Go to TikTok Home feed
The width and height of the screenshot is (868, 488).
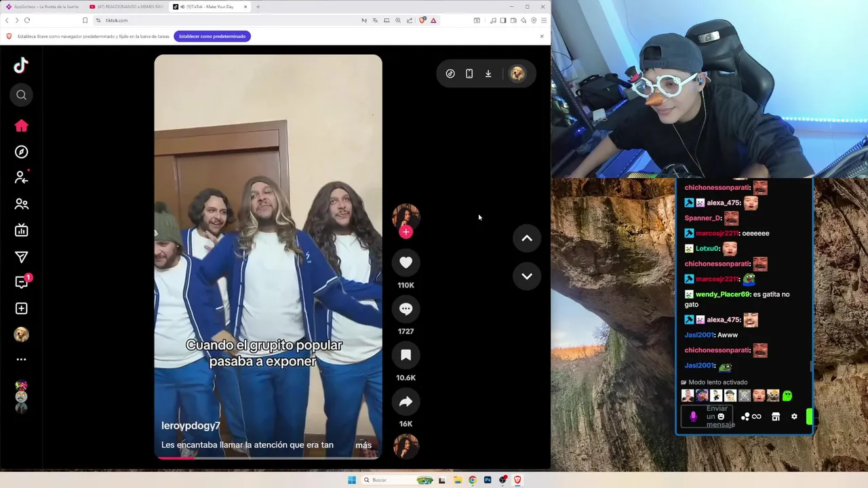(x=21, y=125)
